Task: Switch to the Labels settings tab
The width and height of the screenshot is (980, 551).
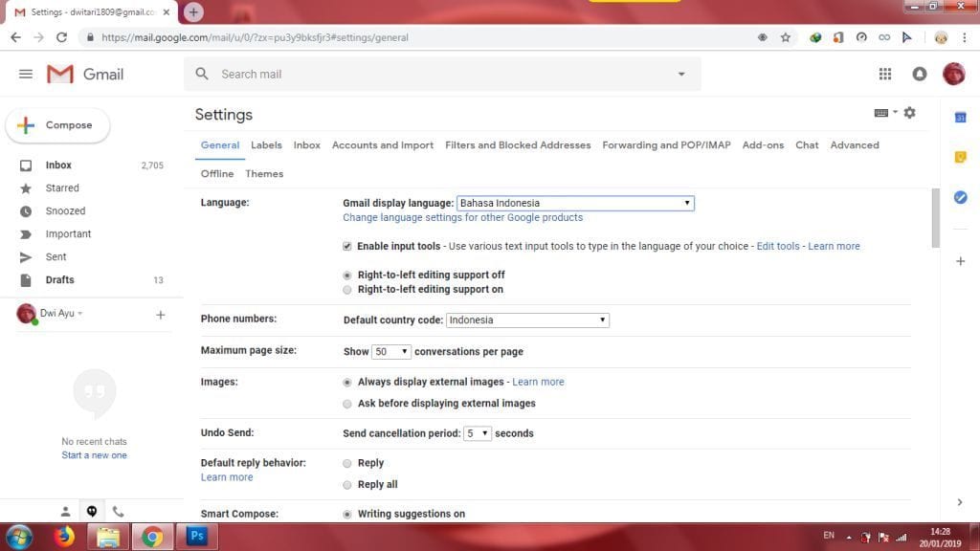Action: pos(266,145)
